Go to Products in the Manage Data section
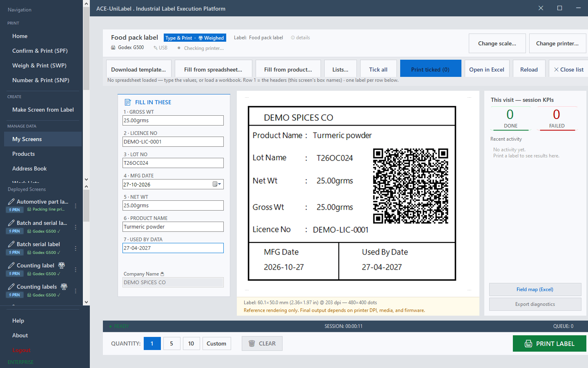588x368 pixels. tap(23, 154)
